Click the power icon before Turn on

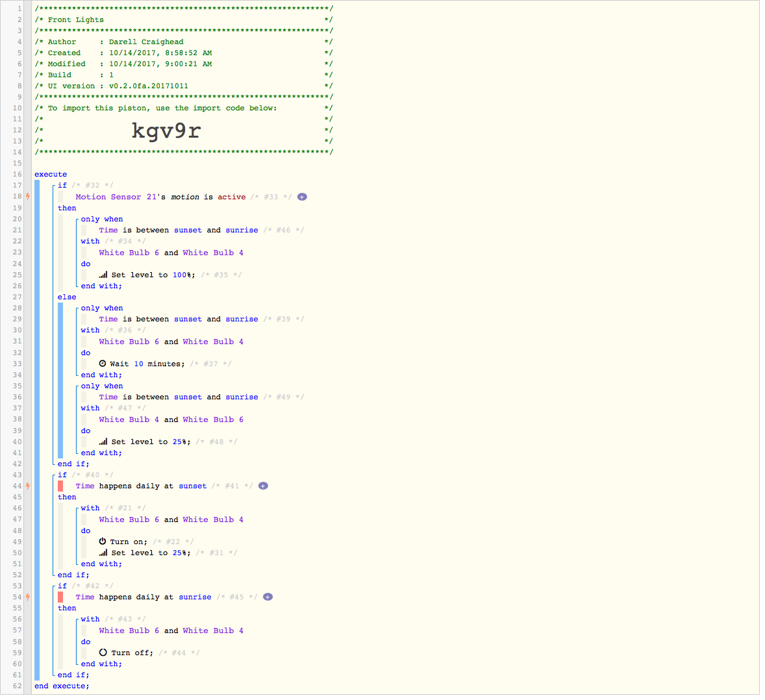coord(103,542)
